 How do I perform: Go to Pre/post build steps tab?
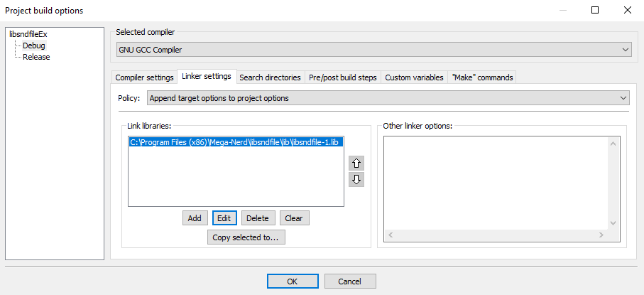343,77
